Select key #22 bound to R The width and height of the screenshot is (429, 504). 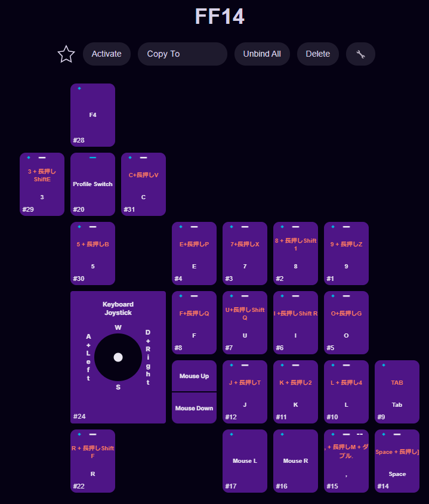[92, 461]
